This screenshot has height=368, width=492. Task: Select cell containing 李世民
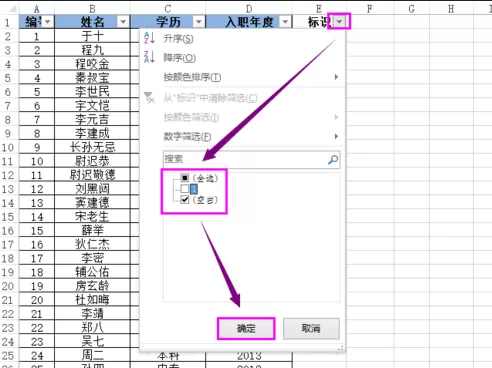pyautogui.click(x=92, y=92)
